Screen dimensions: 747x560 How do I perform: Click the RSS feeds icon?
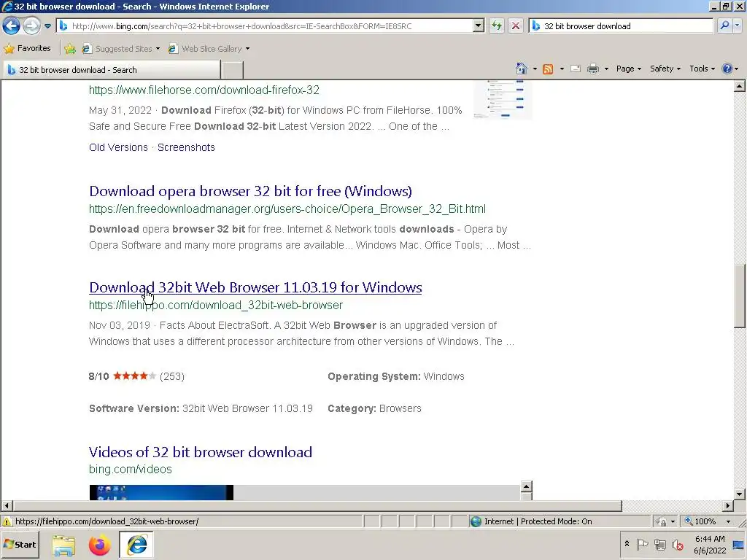[x=548, y=69]
